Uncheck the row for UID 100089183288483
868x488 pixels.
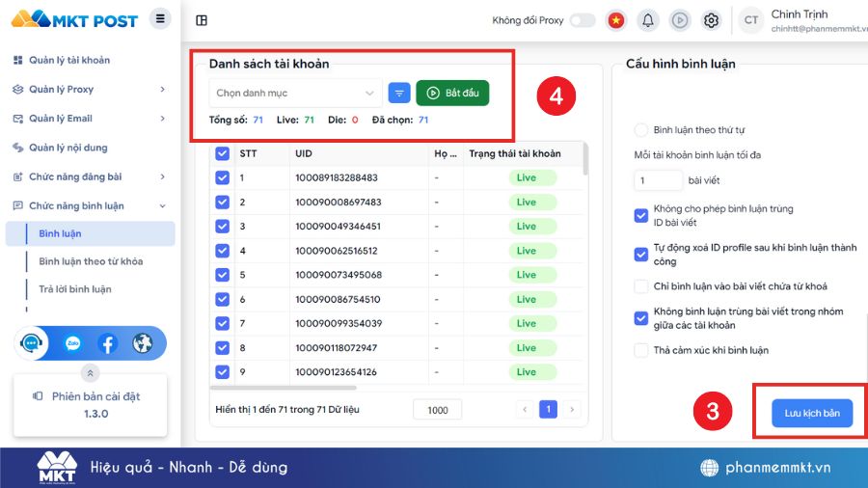pos(222,177)
